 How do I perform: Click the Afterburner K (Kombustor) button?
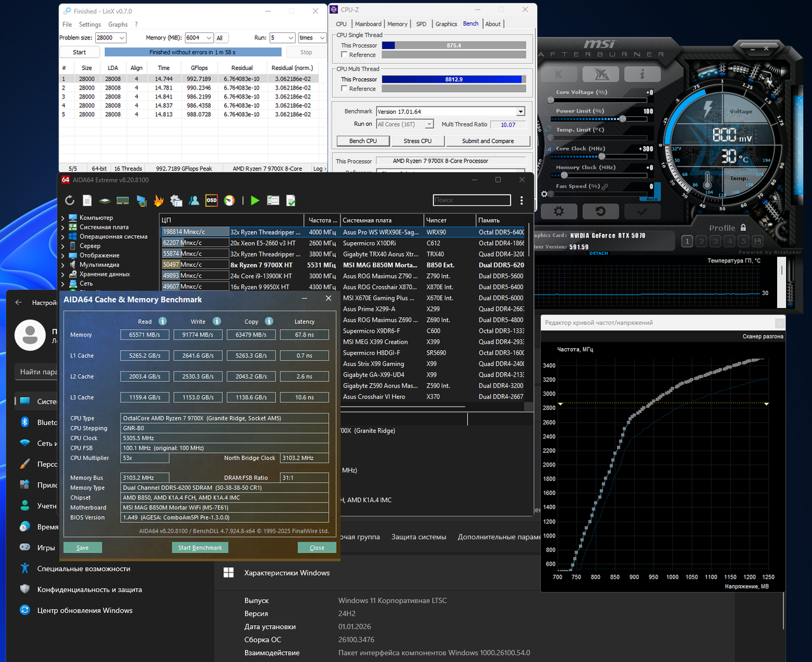tap(559, 74)
